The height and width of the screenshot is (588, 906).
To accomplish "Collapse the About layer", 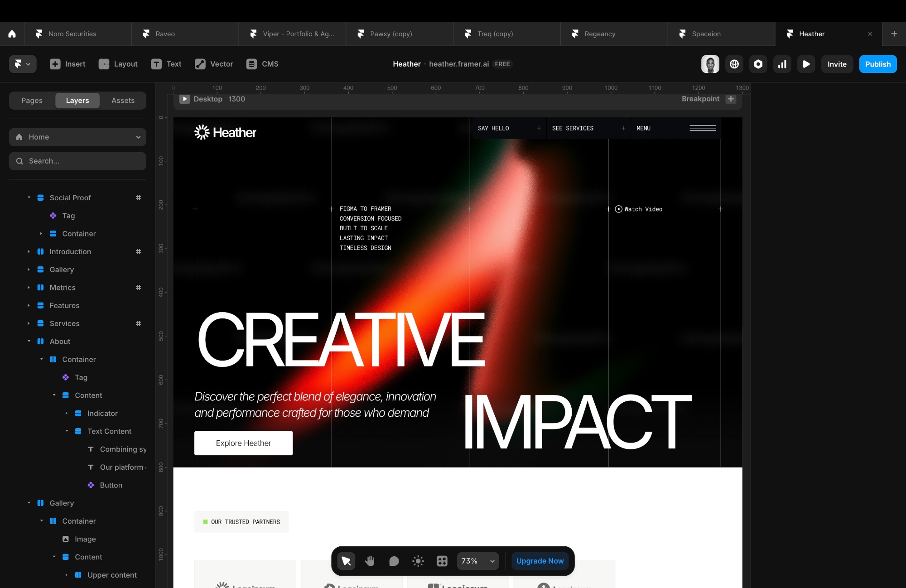I will click(x=29, y=341).
